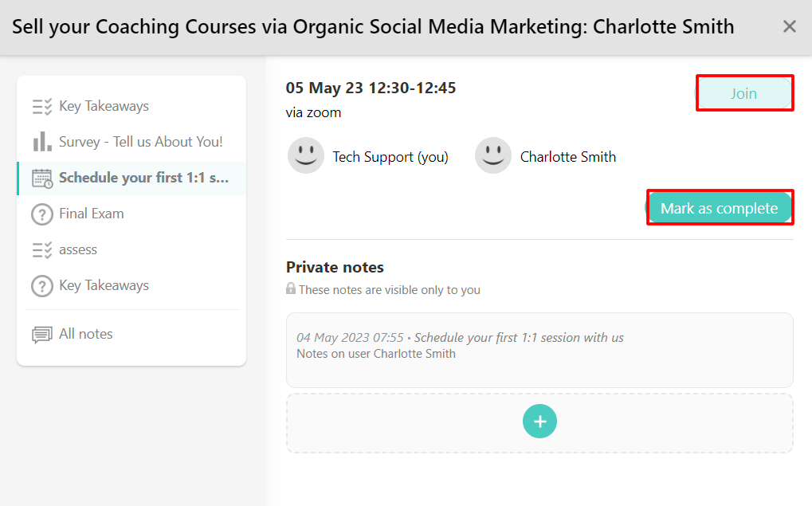Click the Final Exam question mark icon
Screen dimensions: 812x506
click(x=41, y=214)
